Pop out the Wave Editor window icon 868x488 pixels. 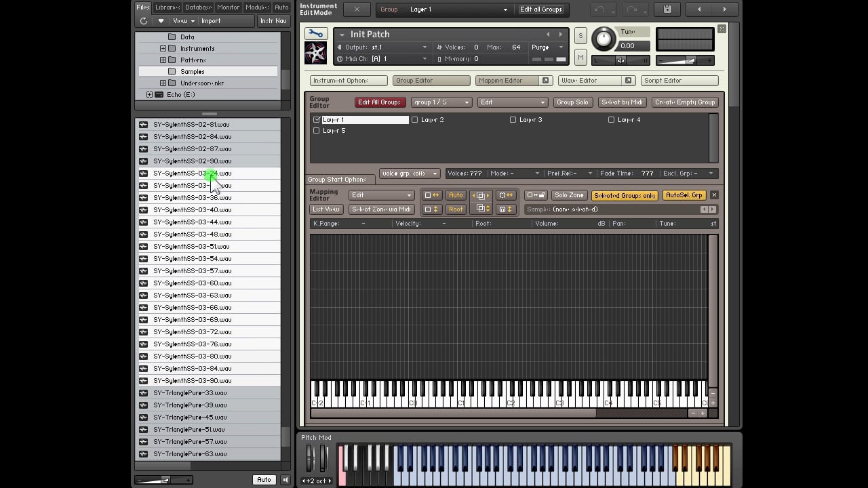[x=628, y=81]
